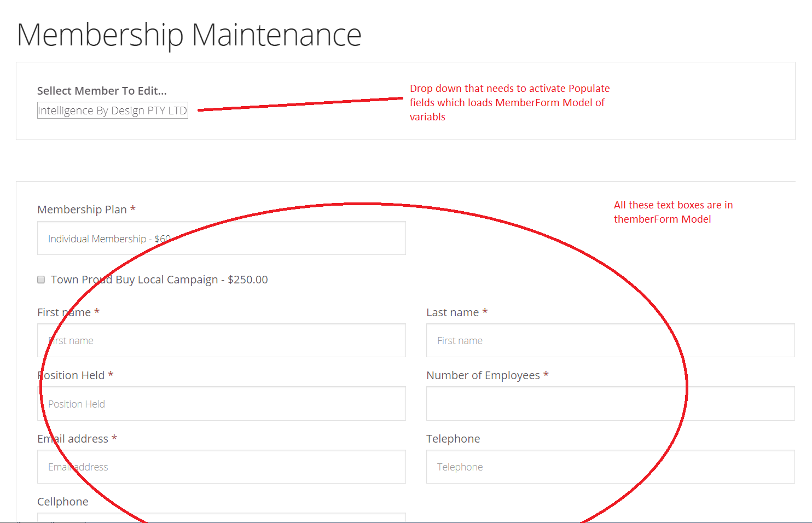Click the Number of Employees field

point(610,404)
